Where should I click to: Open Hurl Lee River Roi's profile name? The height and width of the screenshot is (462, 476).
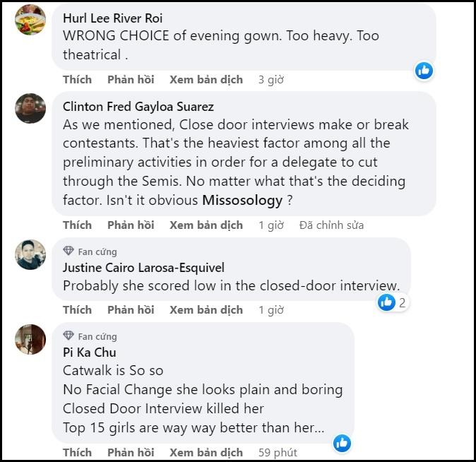[112, 18]
